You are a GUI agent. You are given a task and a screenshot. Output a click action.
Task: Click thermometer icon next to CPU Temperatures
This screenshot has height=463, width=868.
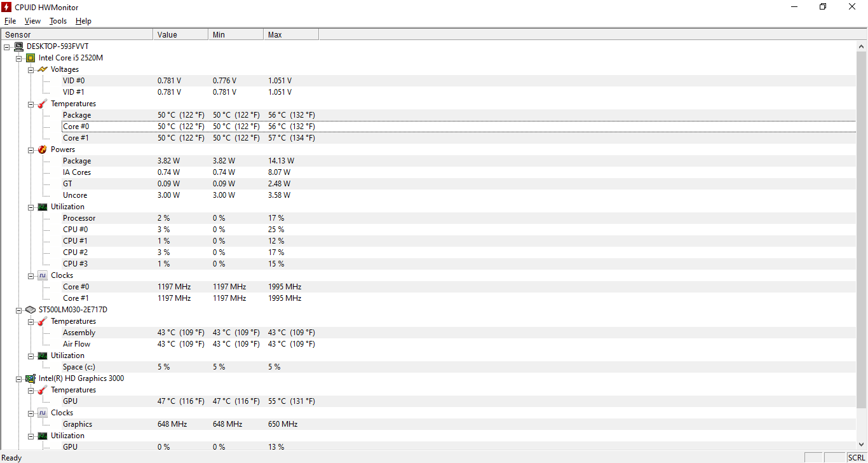pyautogui.click(x=43, y=104)
